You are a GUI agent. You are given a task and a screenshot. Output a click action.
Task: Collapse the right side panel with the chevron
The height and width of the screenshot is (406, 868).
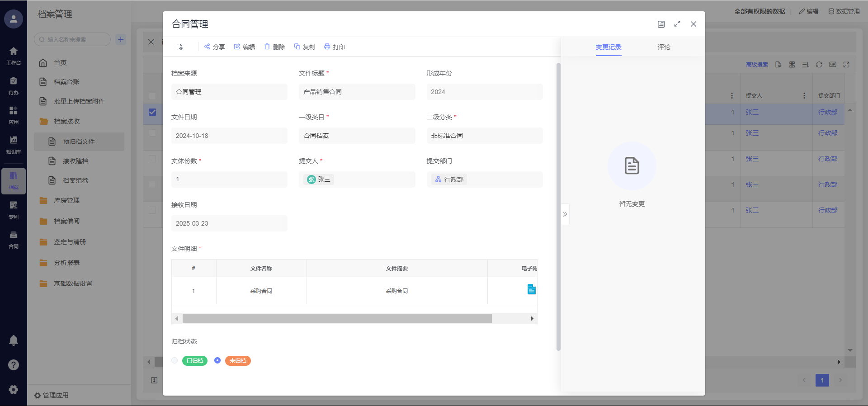(x=565, y=214)
